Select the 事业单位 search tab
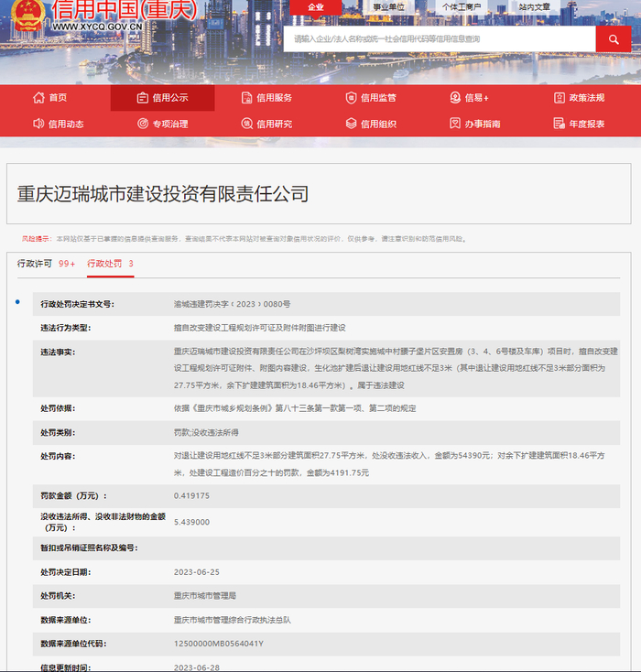The width and height of the screenshot is (641, 672). [x=388, y=7]
